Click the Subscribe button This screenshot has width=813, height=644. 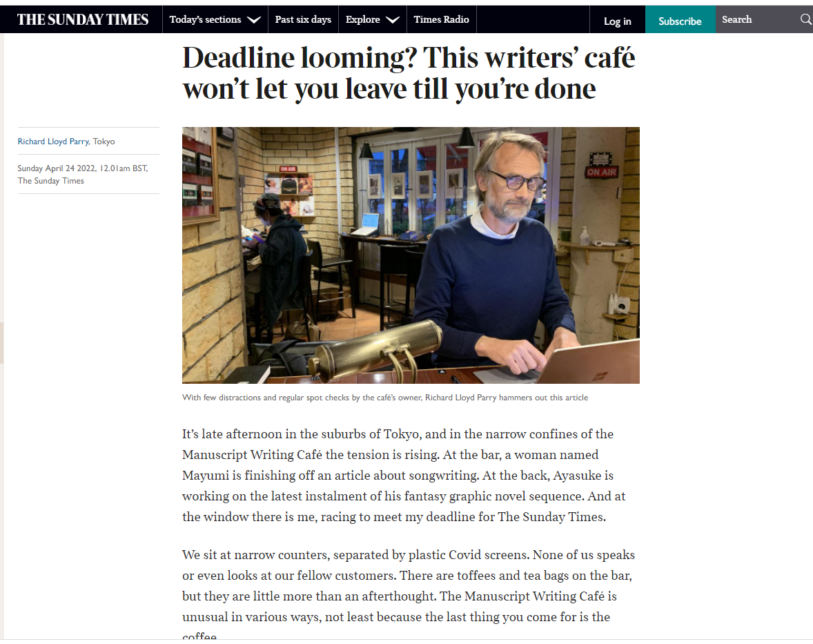pyautogui.click(x=680, y=21)
